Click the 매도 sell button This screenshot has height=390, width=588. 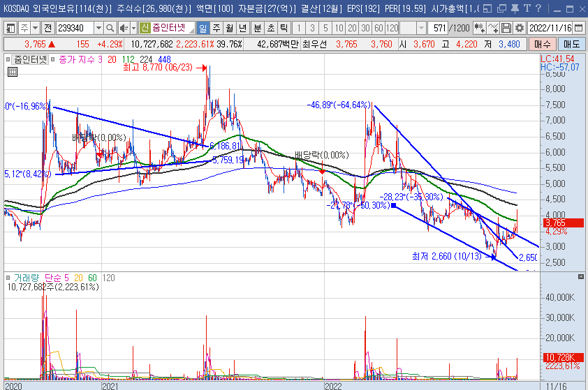tap(571, 44)
